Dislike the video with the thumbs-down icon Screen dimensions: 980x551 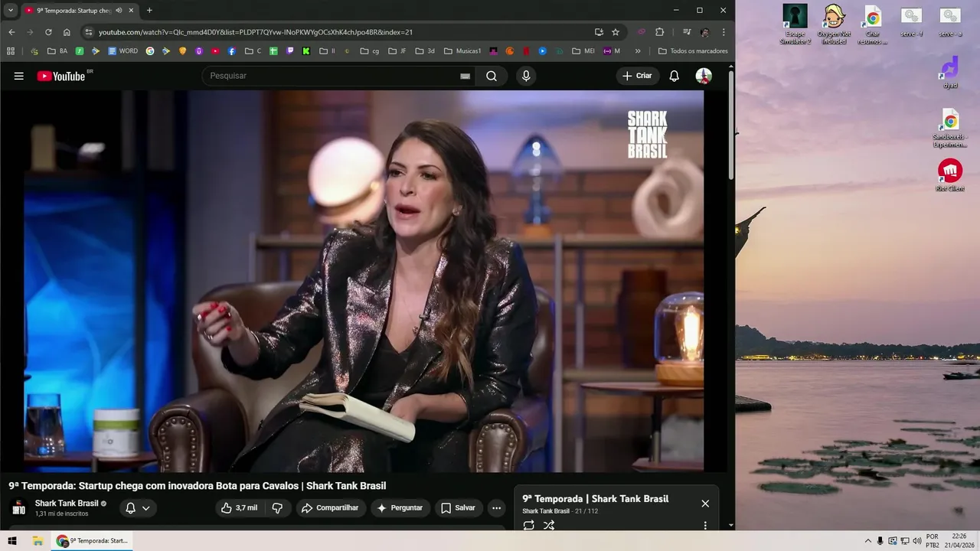[x=277, y=508]
